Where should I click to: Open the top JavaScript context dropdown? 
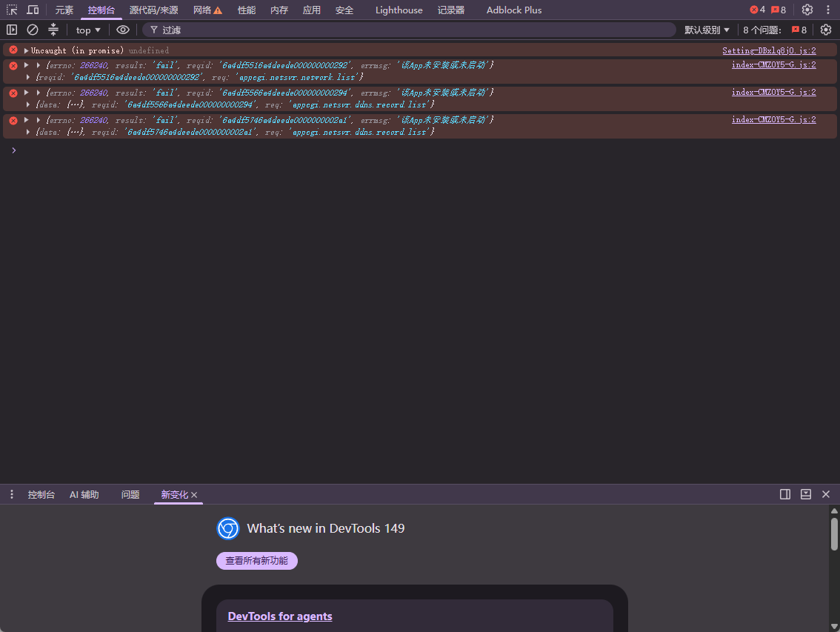pyautogui.click(x=88, y=30)
